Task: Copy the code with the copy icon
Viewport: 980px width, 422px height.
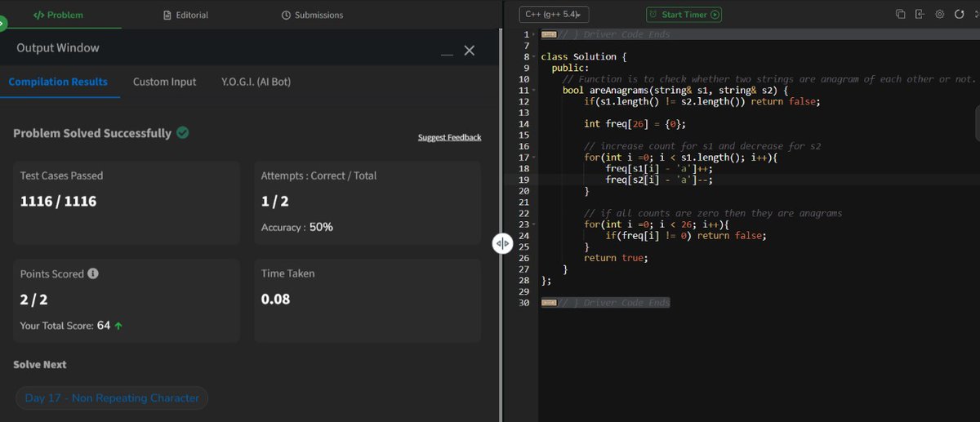Action: tap(901, 15)
